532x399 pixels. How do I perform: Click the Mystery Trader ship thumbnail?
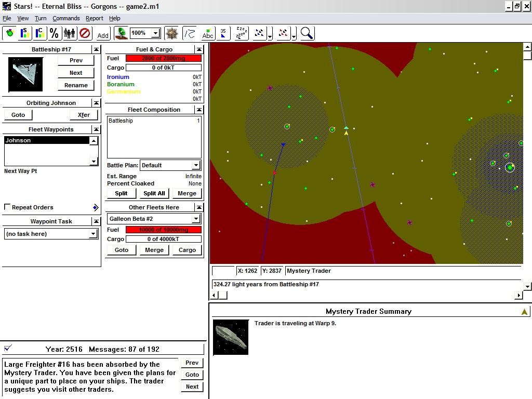coord(231,337)
